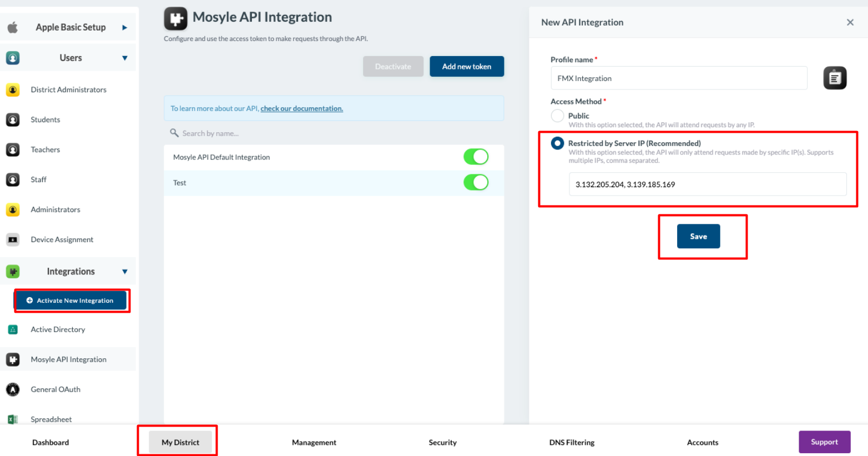Image resolution: width=868 pixels, height=456 pixels.
Task: Open the DNS Filtering tab
Action: pyautogui.click(x=572, y=442)
